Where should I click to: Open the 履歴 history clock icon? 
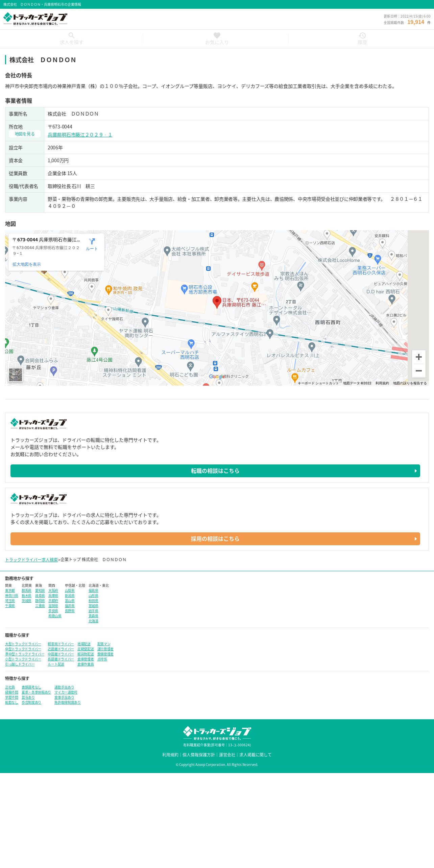[x=362, y=35]
